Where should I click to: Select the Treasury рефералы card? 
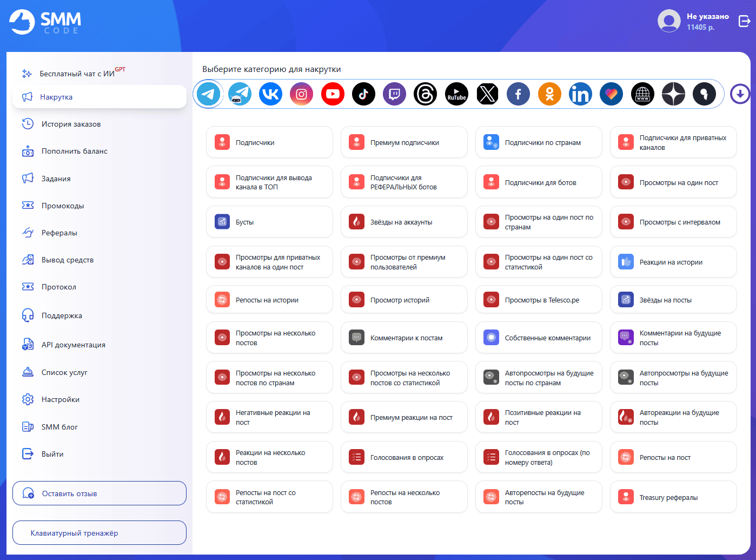tap(673, 497)
